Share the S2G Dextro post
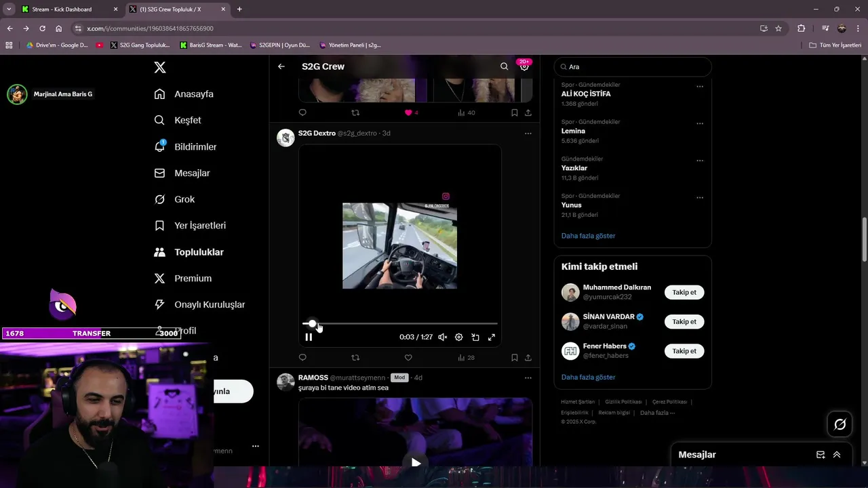This screenshot has height=488, width=868. coord(528,357)
